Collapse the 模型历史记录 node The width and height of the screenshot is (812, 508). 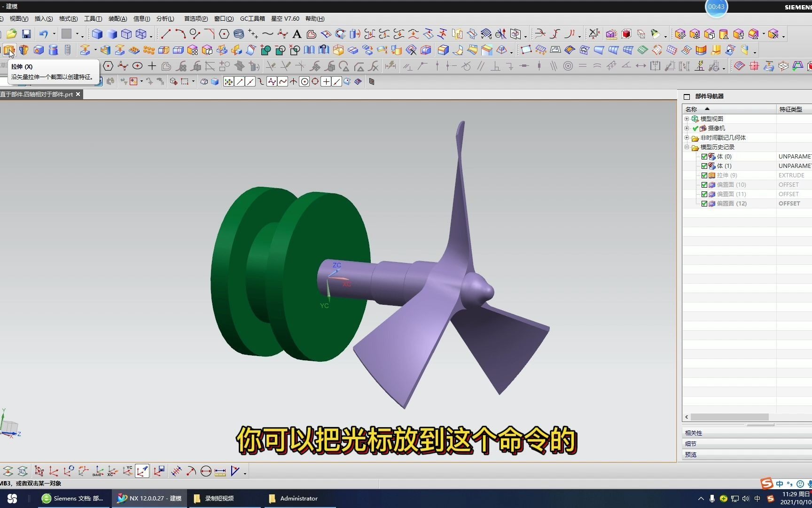tap(687, 147)
